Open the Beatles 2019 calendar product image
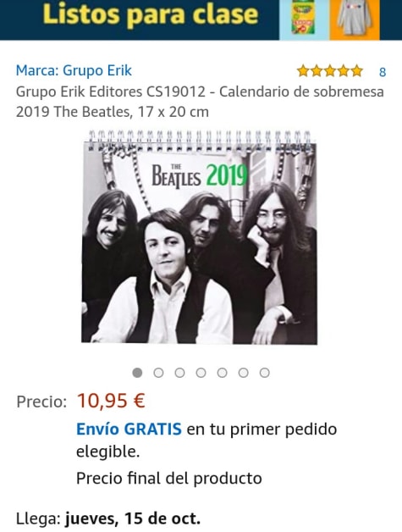The height and width of the screenshot is (532, 402). coord(199,237)
